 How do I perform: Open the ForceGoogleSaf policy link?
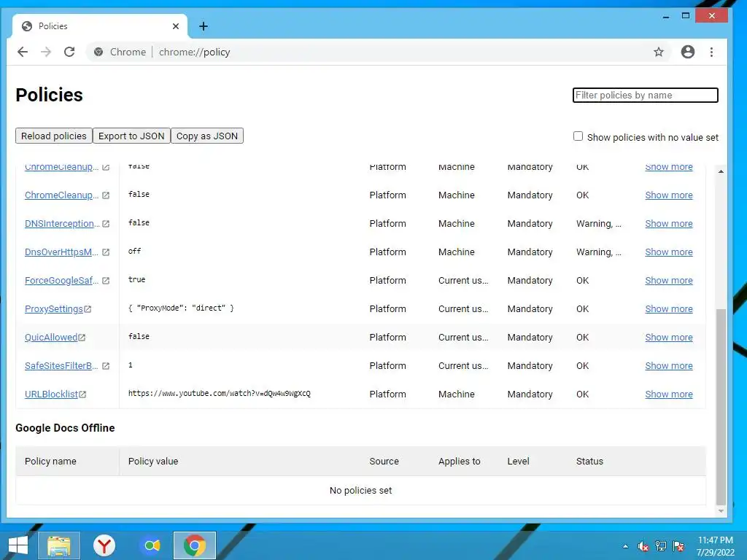[61, 281]
